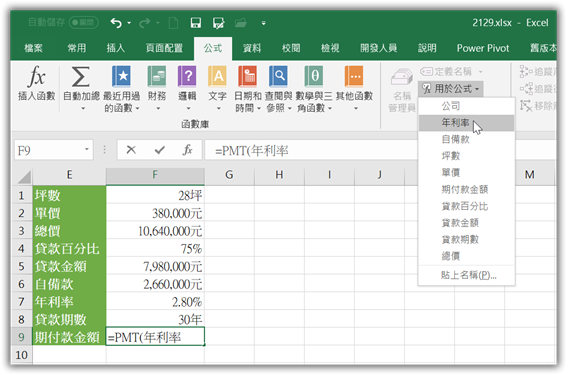The height and width of the screenshot is (375, 567).
Task: Click the fx button beside formula bar
Action: [x=188, y=150]
